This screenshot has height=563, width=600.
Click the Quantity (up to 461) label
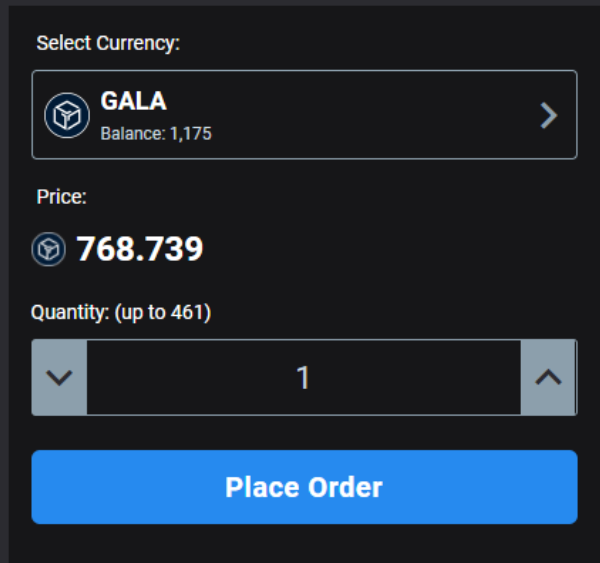point(121,313)
